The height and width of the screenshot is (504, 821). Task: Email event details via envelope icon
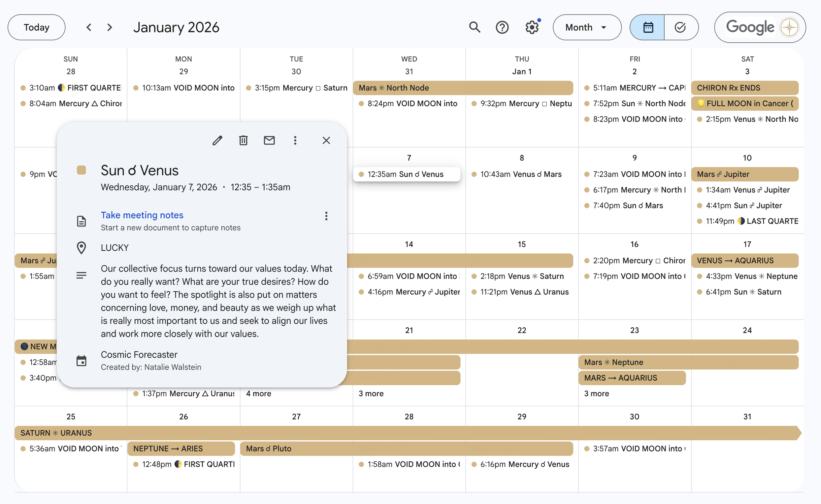[x=269, y=140]
